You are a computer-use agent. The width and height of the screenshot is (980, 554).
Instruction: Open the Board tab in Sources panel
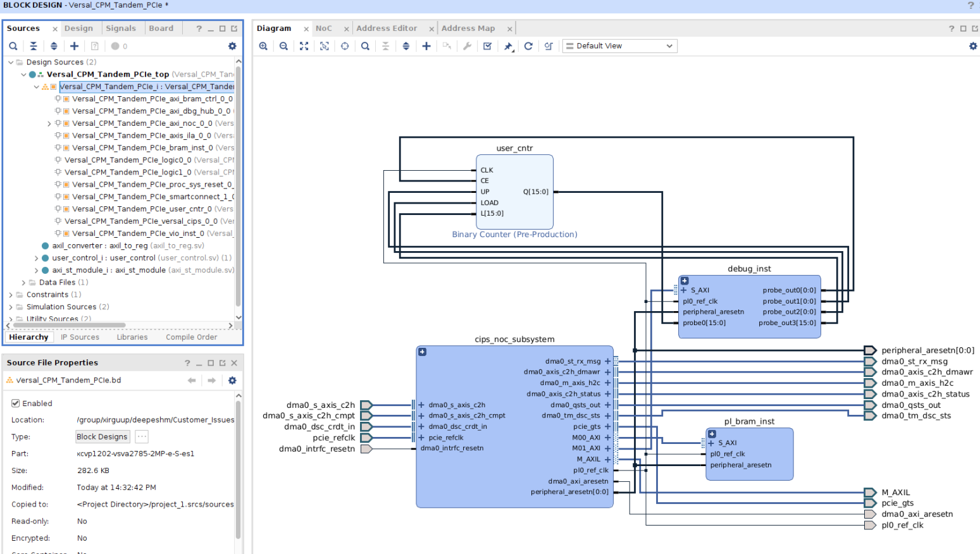(x=162, y=28)
